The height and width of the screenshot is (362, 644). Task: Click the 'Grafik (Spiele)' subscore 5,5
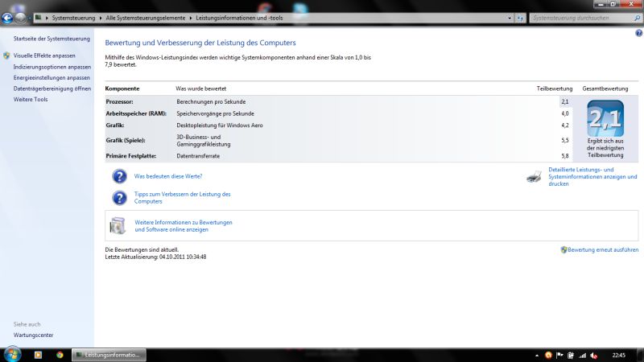point(565,140)
